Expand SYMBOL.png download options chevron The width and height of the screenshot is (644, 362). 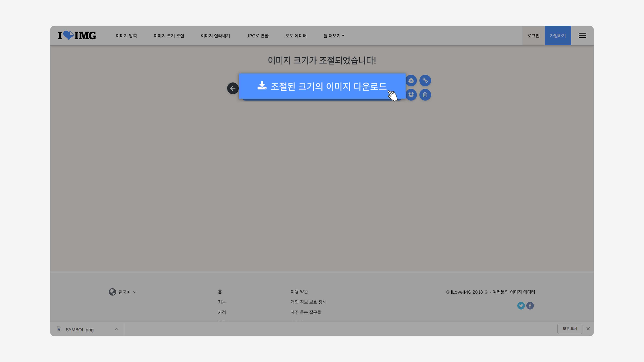click(x=117, y=329)
